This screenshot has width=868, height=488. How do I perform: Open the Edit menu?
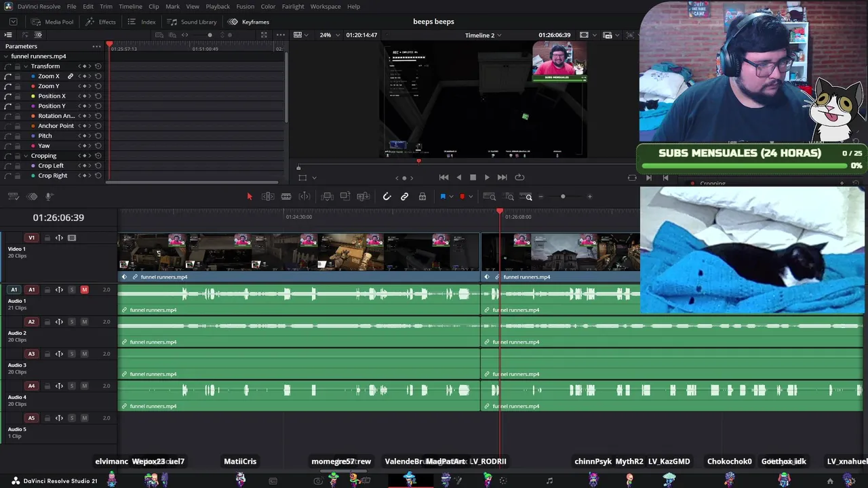click(88, 6)
